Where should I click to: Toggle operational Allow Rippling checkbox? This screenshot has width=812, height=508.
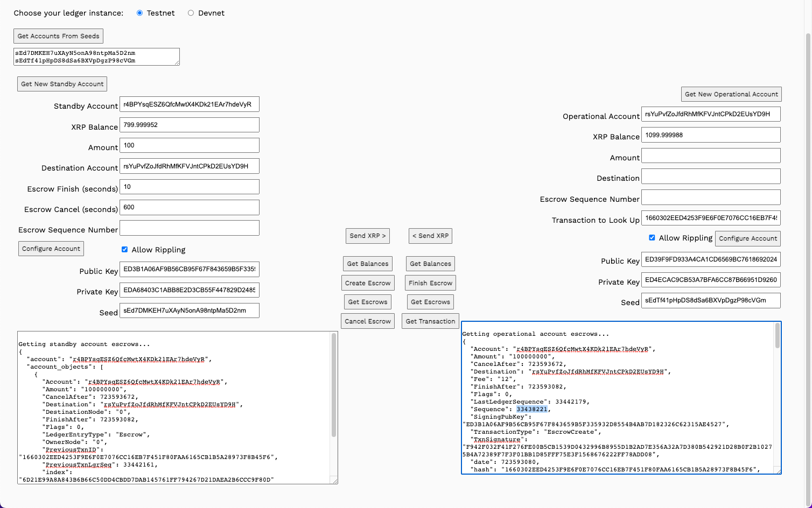pos(652,238)
